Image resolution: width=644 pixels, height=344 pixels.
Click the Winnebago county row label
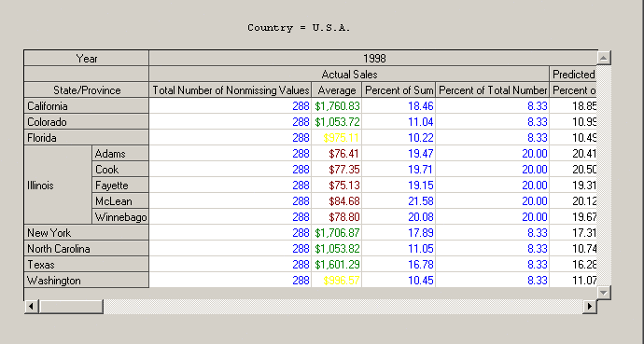120,216
